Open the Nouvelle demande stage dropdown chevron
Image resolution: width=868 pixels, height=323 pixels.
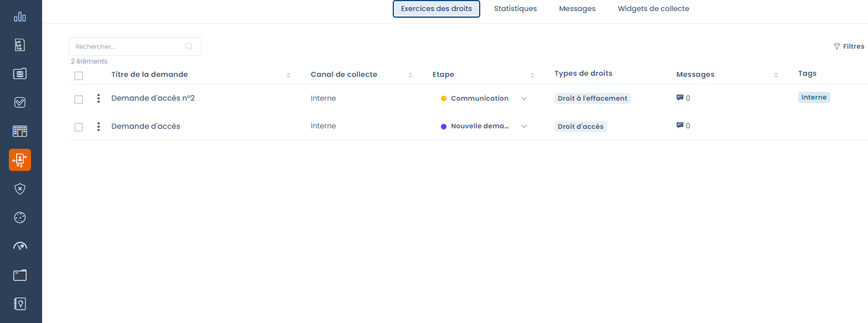pyautogui.click(x=524, y=126)
